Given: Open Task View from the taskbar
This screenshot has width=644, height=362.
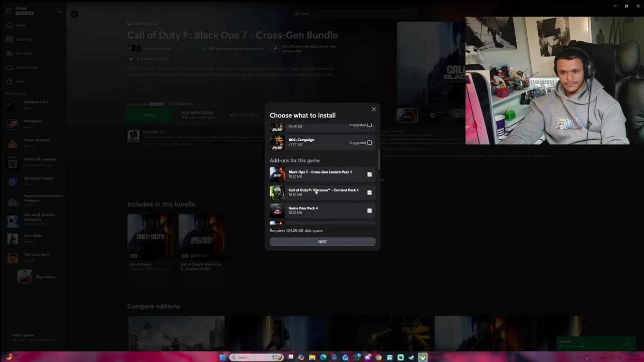Looking at the screenshot, I should (x=290, y=357).
